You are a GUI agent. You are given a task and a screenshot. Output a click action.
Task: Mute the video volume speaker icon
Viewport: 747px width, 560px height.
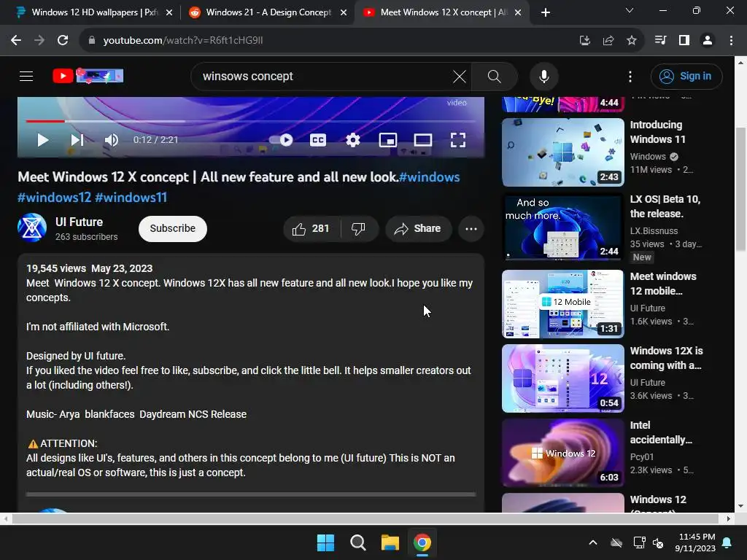click(112, 140)
